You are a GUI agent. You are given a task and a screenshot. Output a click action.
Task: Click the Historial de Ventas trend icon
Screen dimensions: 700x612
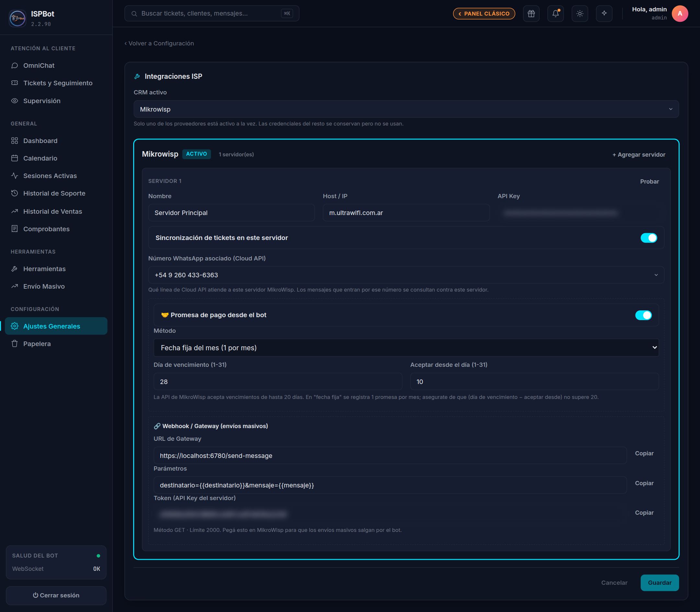tap(14, 211)
